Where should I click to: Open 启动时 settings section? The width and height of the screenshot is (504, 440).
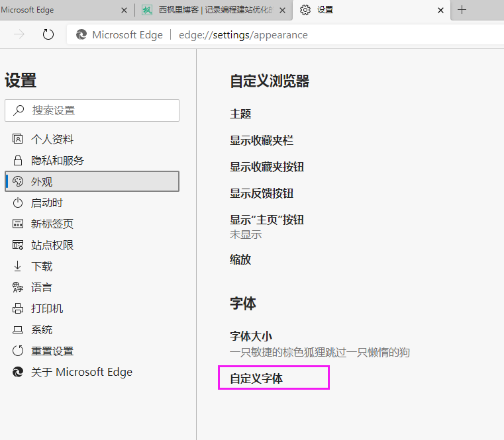point(92,202)
